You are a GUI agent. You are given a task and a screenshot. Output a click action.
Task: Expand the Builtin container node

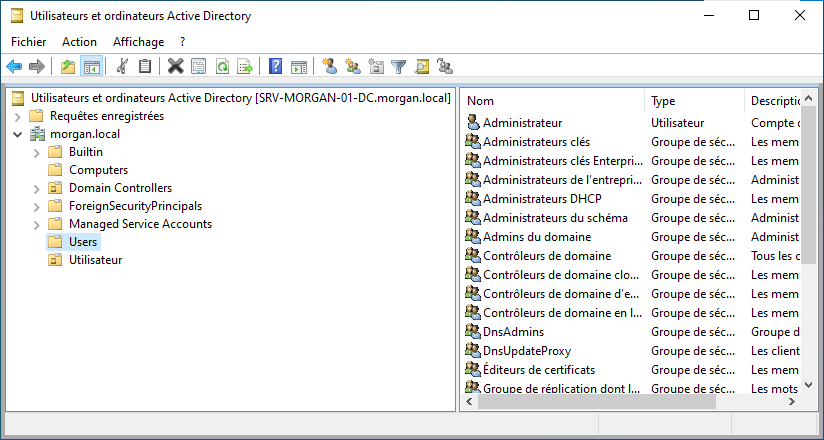point(38,152)
